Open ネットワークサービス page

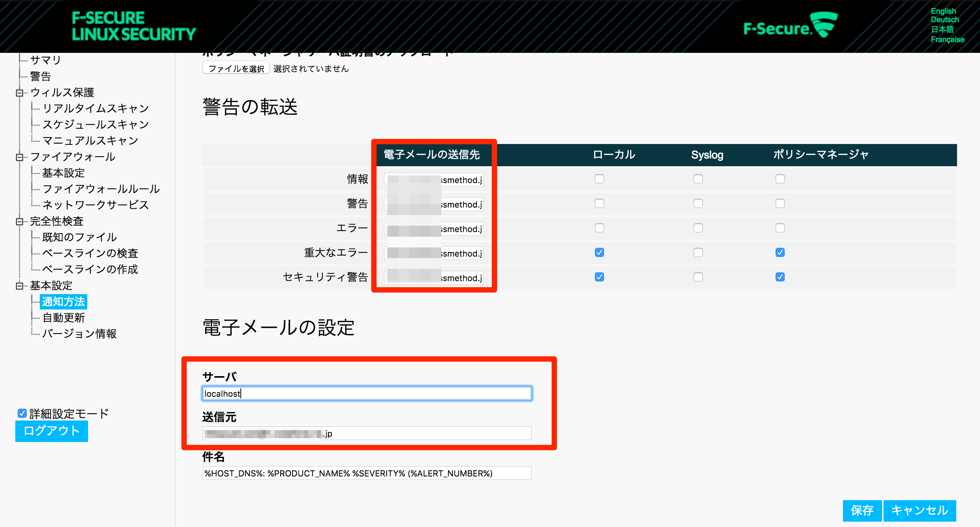coord(96,205)
